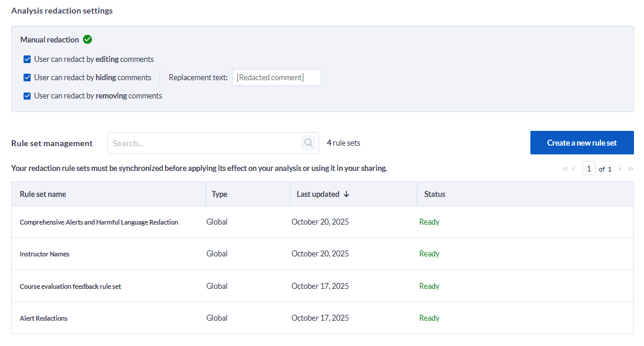
Task: Advance to next page with right chevron
Action: tap(619, 168)
